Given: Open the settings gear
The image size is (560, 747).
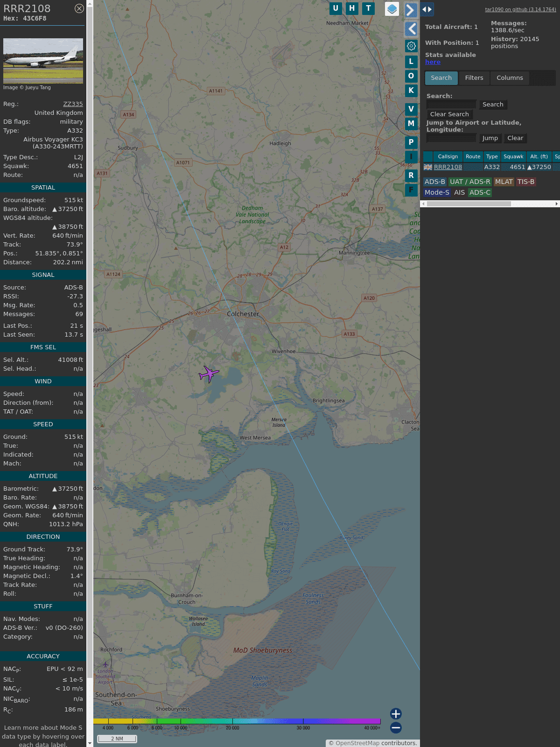Looking at the screenshot, I should (411, 46).
